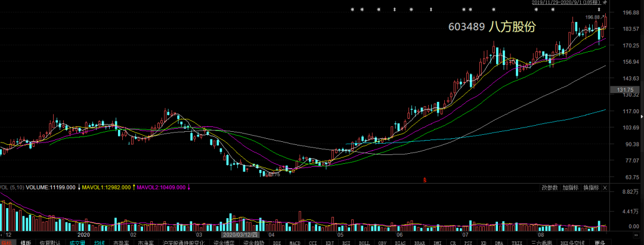The height and width of the screenshot is (245, 644).
Task: Click the 4.41万 volume axis label
Action: (631, 212)
